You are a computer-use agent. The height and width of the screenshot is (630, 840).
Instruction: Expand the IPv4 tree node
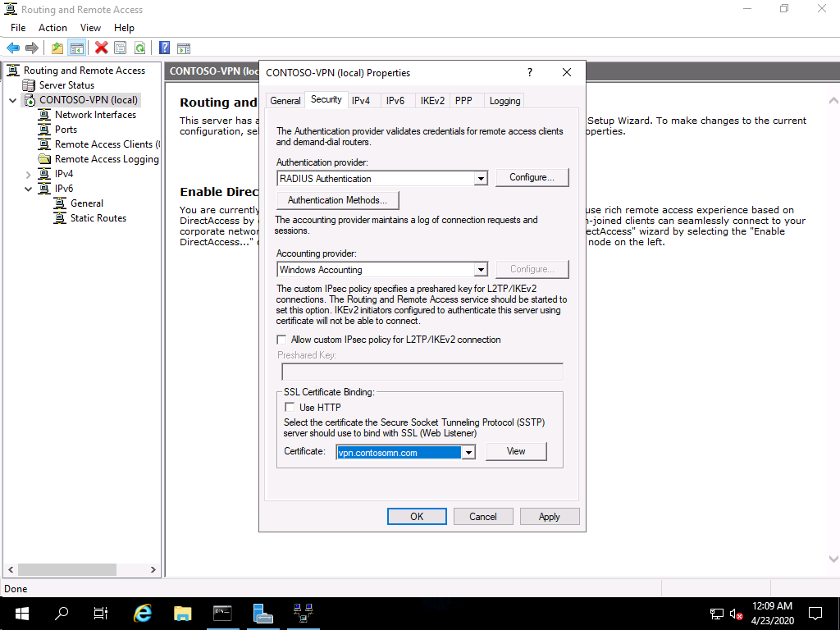coord(29,174)
